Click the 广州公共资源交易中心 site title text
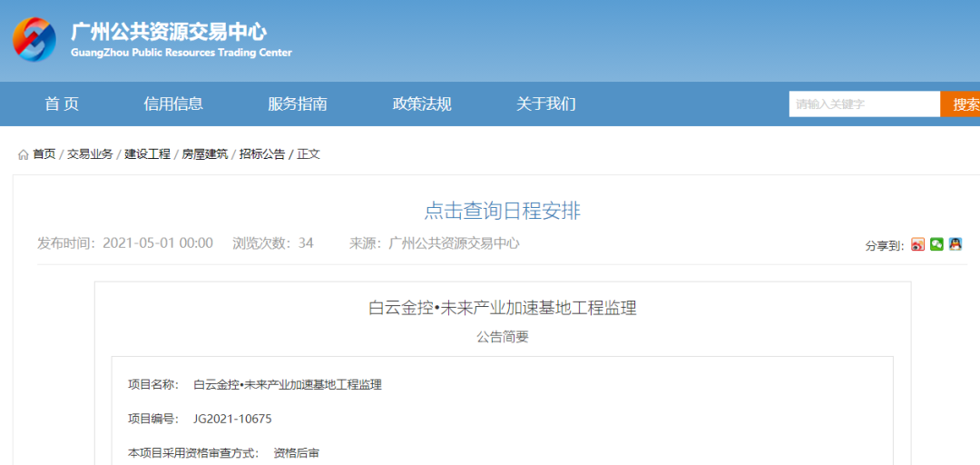The width and height of the screenshot is (980, 465). click(169, 32)
